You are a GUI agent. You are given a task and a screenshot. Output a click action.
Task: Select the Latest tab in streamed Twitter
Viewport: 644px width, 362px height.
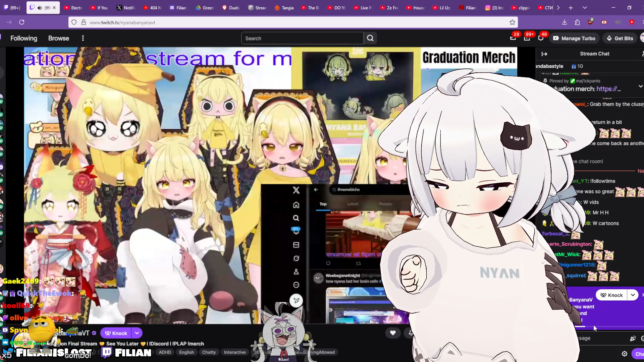[x=353, y=204]
